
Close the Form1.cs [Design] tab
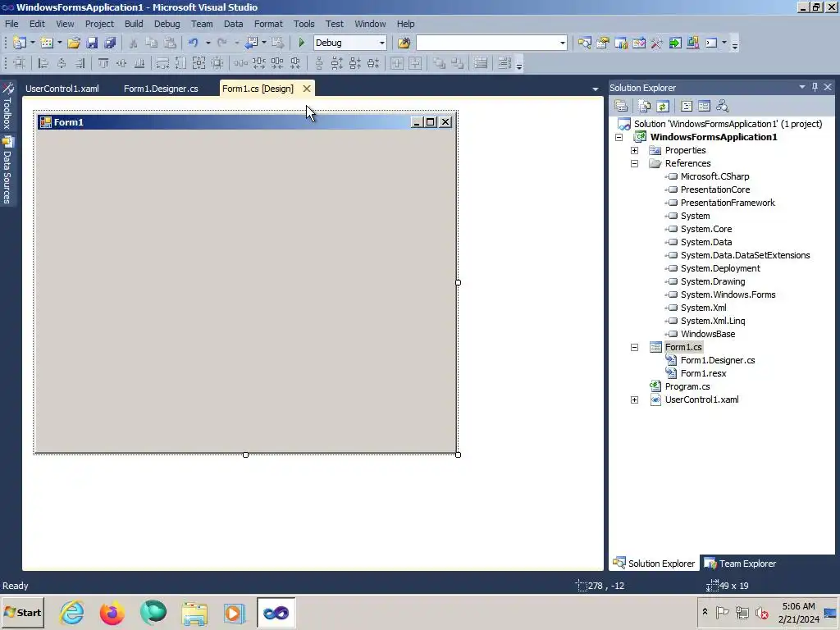pos(307,89)
